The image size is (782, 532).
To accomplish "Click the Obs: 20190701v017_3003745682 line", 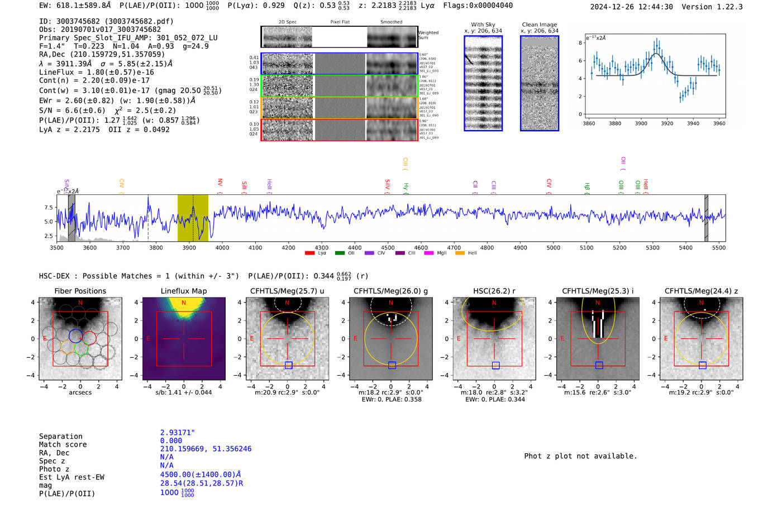I will (x=100, y=30).
